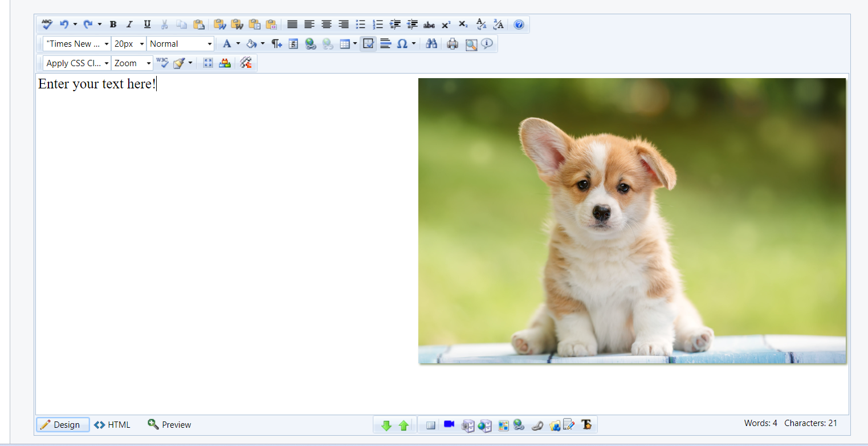
Task: Convert text to lower case icon
Action: [481, 25]
